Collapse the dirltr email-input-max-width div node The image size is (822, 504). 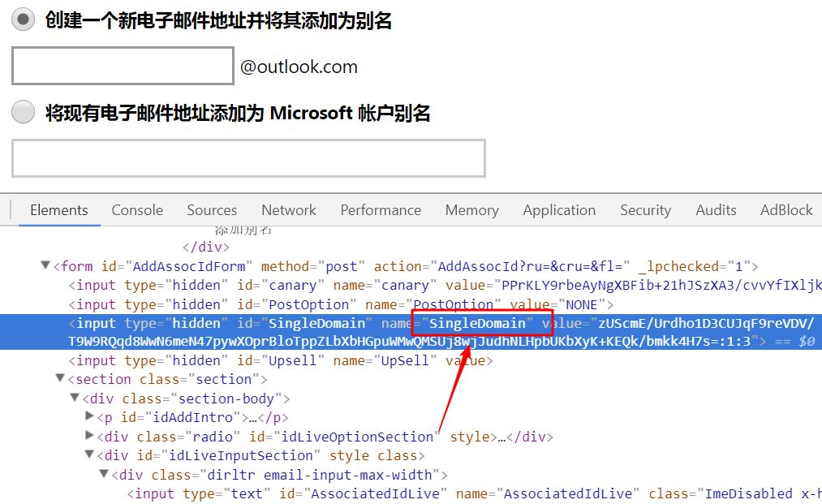click(x=104, y=475)
